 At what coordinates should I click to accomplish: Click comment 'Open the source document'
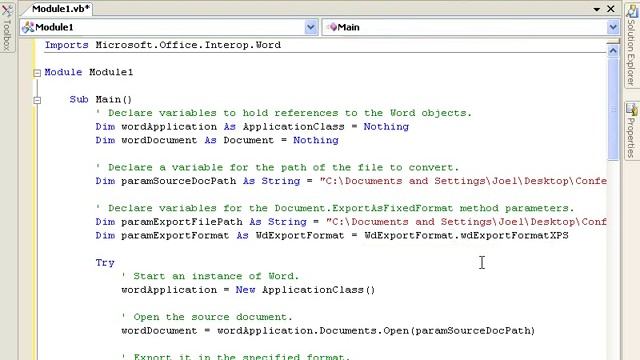(x=207, y=317)
